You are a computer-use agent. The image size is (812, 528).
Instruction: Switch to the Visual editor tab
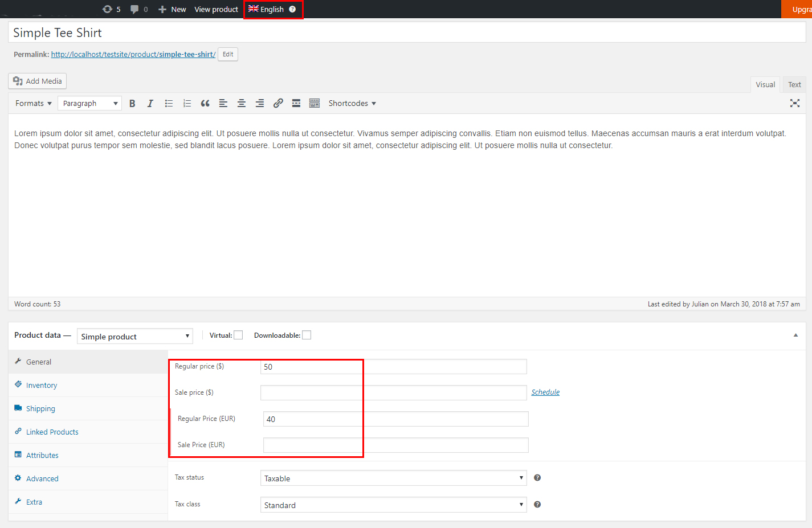765,84
